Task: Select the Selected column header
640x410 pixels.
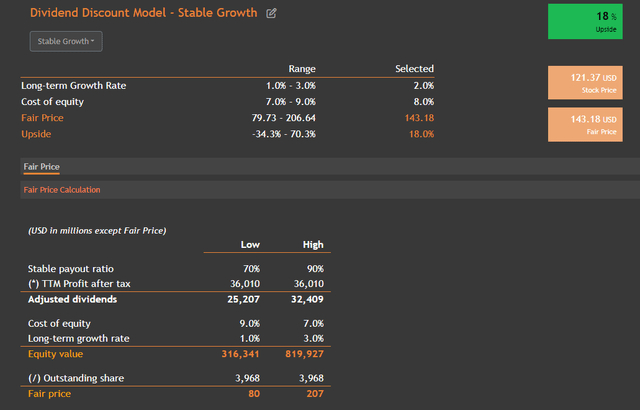Action: 414,69
